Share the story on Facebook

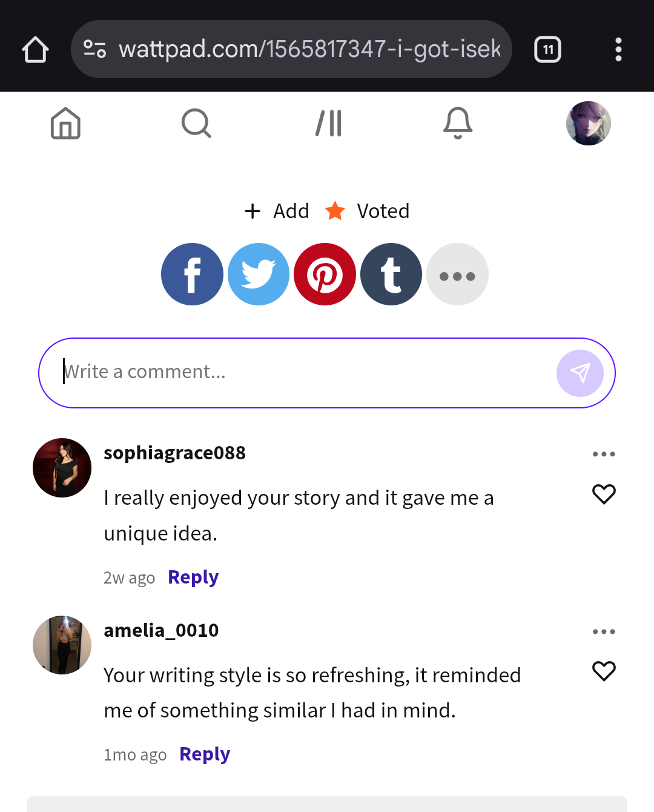tap(192, 275)
